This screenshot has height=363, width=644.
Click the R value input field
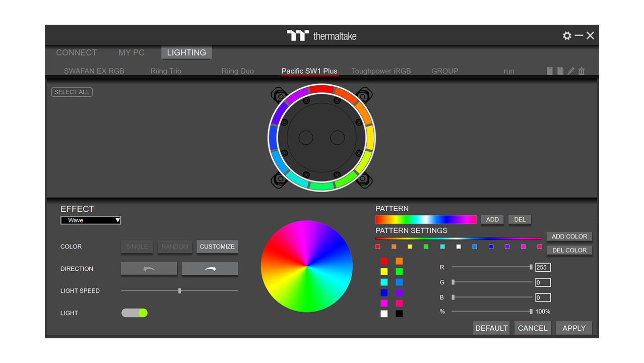tap(543, 267)
